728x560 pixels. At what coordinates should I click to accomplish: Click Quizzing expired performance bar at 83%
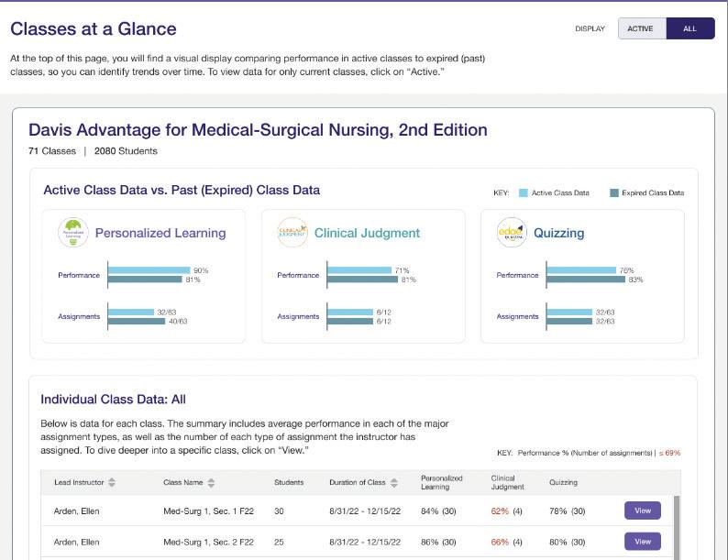point(586,279)
